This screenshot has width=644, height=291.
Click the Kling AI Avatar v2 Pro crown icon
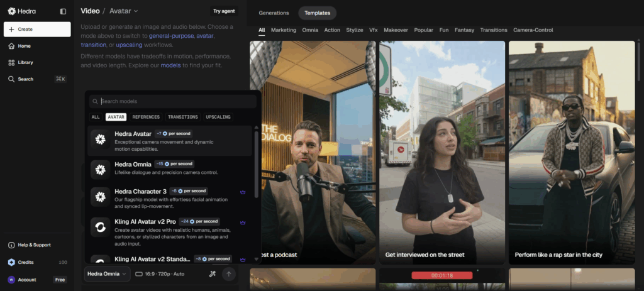(243, 222)
